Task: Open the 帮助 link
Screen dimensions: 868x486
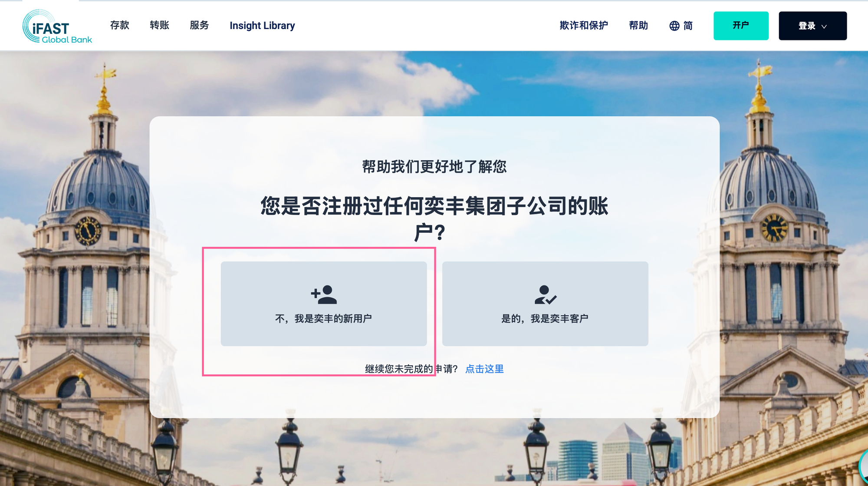Action: click(638, 26)
